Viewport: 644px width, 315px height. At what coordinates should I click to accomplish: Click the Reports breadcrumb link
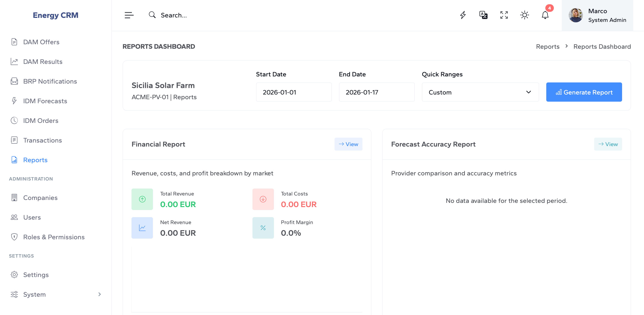(x=547, y=47)
